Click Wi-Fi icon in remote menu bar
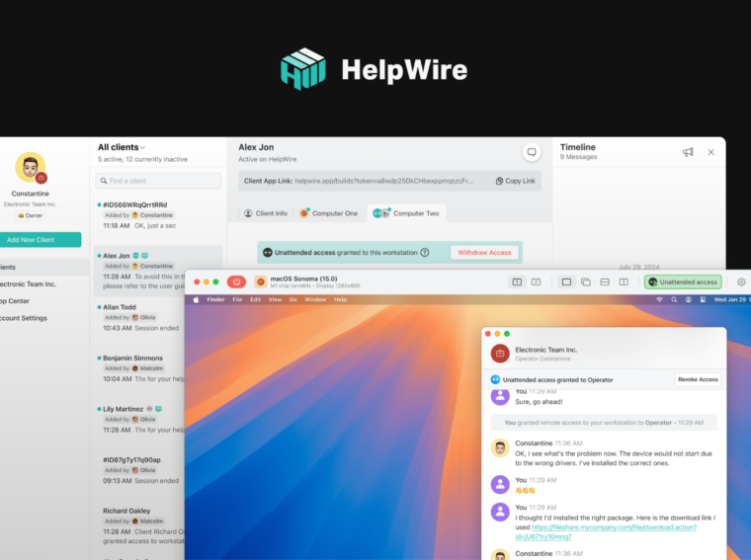The image size is (751, 560). click(x=659, y=299)
